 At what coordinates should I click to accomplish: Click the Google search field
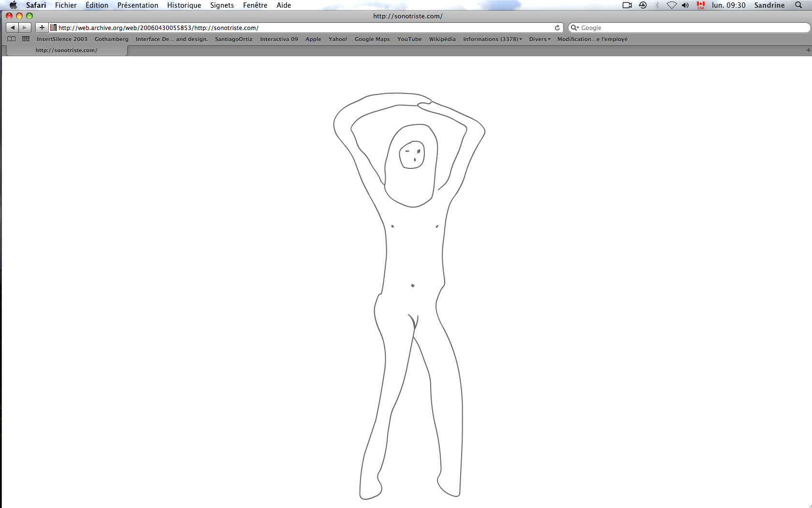[689, 28]
